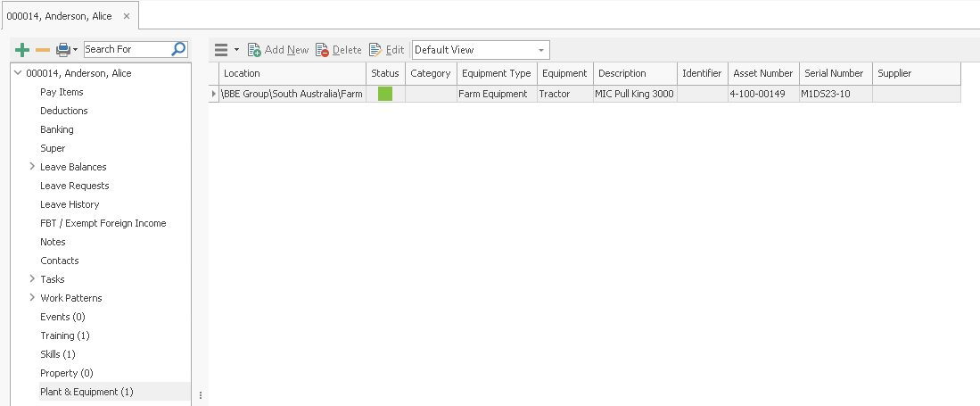Viewport: 980px width, 406px height.
Task: Open Training (1) in the tree
Action: [64, 336]
